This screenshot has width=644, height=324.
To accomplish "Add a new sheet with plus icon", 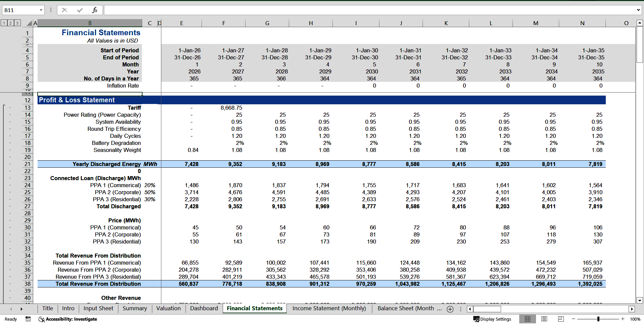I will (450, 309).
